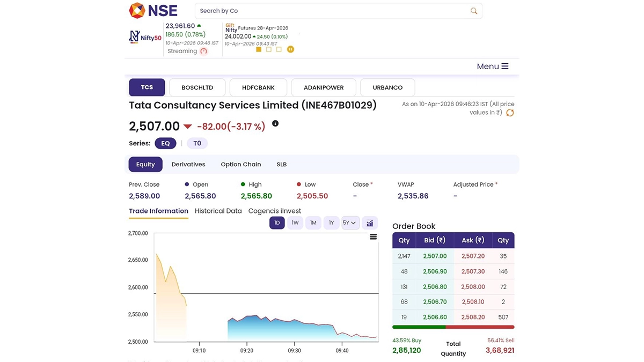Open the price info tooltip icon
The height and width of the screenshot is (362, 644).
point(275,123)
